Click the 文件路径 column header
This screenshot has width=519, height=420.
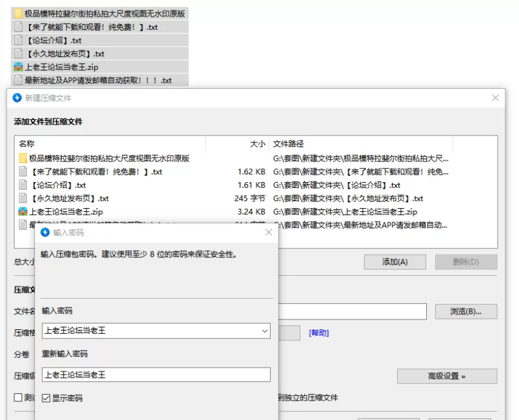[288, 144]
